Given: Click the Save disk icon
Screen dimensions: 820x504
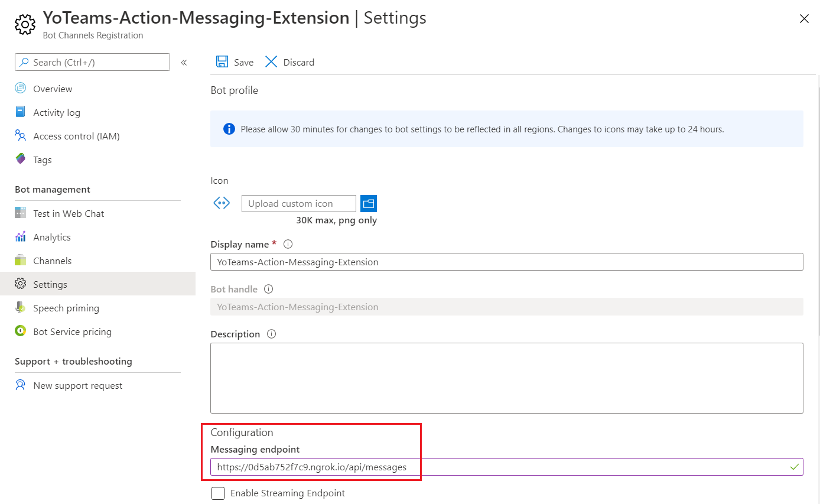Looking at the screenshot, I should 222,62.
